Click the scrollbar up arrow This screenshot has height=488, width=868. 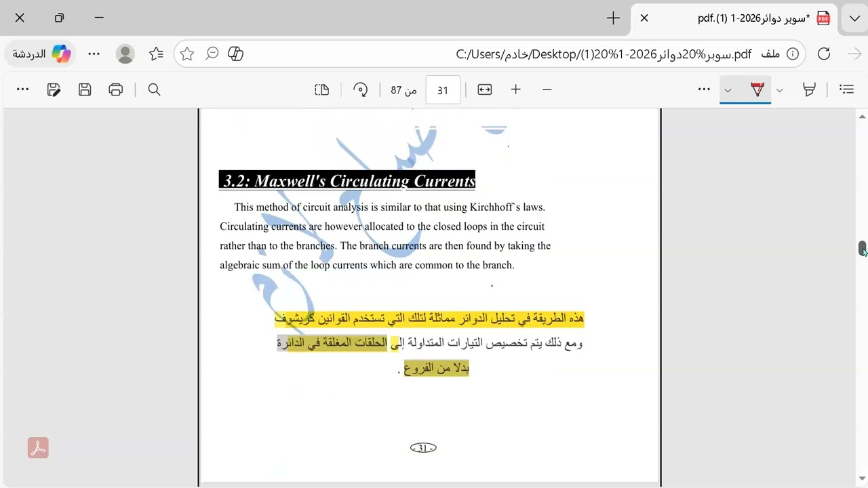click(863, 117)
